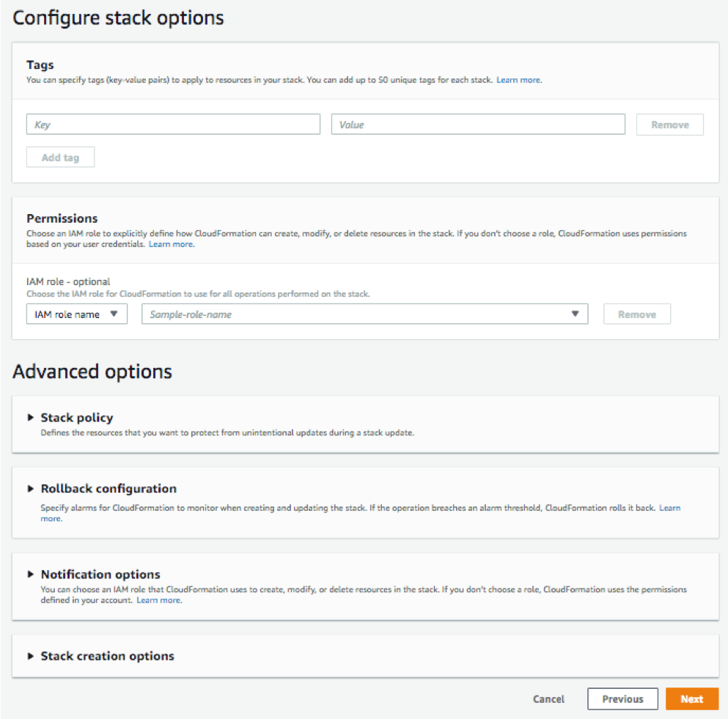Open the Sample-role-name selection dropdown

(x=364, y=314)
